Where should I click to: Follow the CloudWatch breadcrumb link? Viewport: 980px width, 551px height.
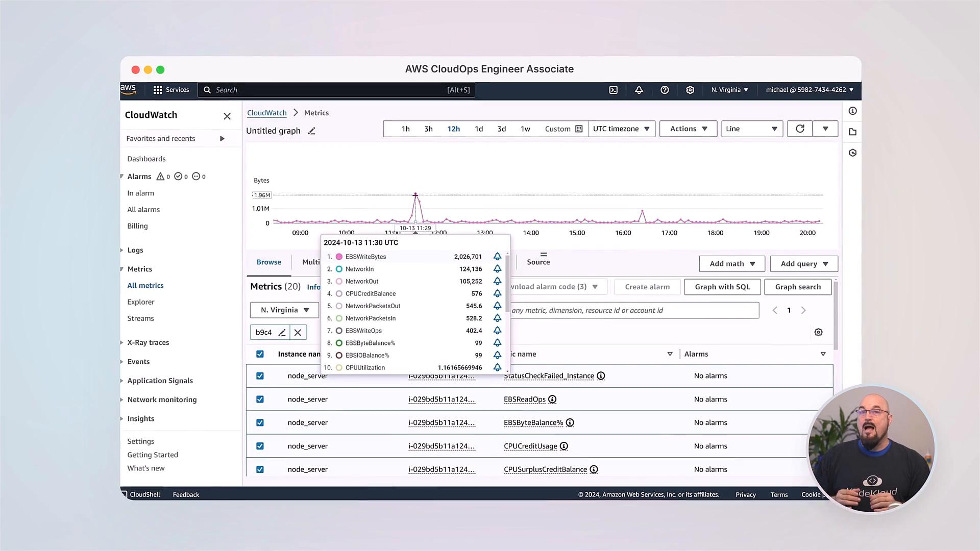coord(267,113)
